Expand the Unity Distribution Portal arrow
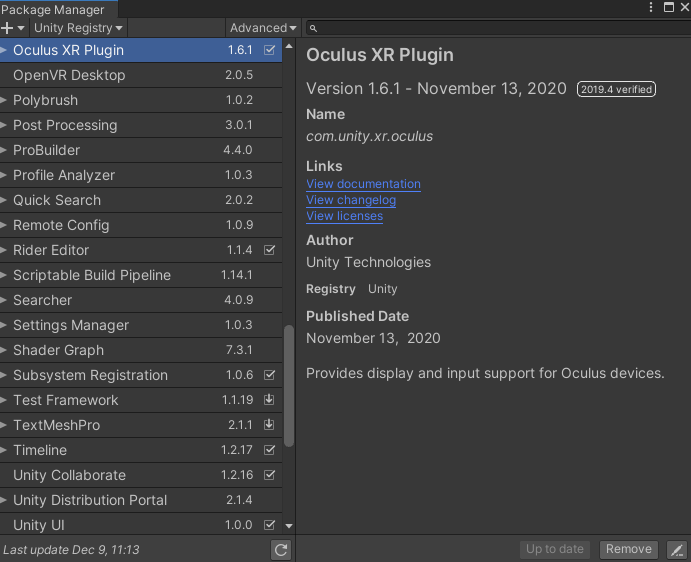 4,500
